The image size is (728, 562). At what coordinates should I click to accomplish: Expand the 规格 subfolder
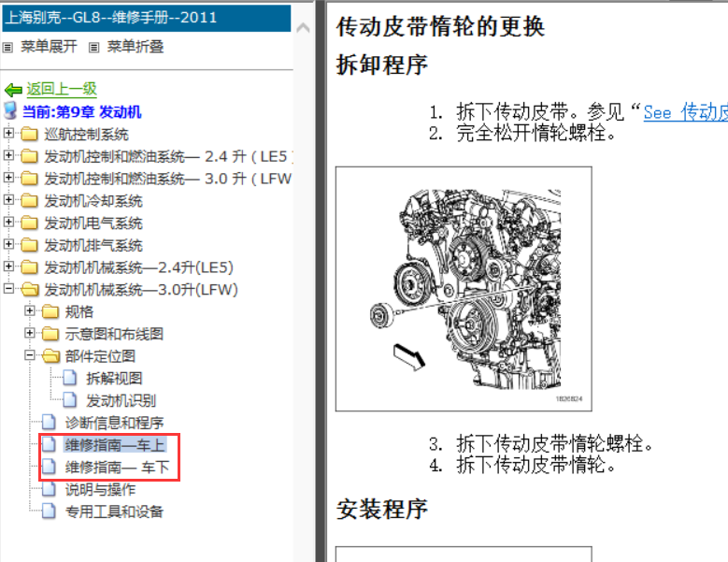coord(30,310)
